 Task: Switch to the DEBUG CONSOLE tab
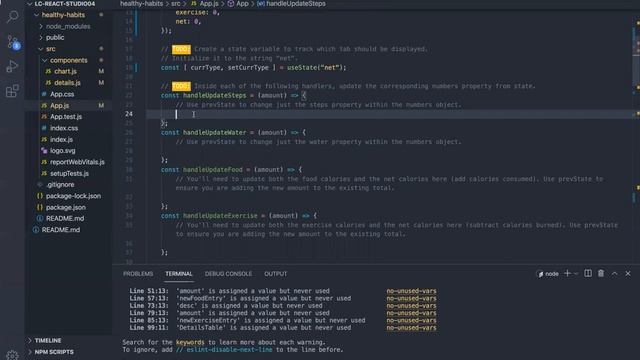click(x=228, y=274)
